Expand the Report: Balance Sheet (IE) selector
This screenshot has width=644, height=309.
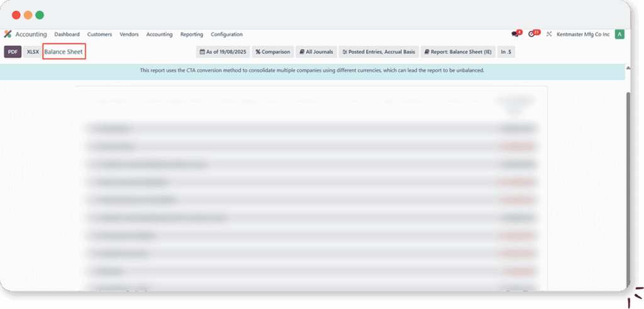click(x=457, y=52)
